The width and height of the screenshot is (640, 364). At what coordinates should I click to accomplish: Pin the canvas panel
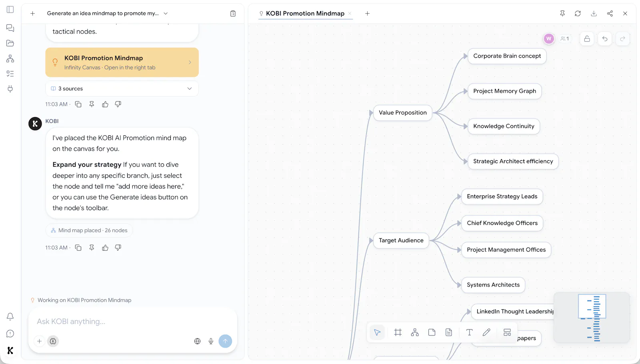562,14
